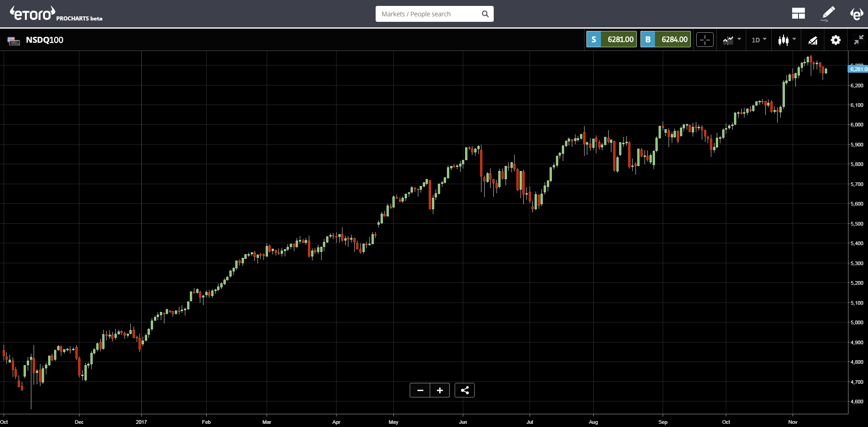Click the 6,200 price axis label
Image resolution: width=868 pixels, height=427 pixels.
(857, 85)
